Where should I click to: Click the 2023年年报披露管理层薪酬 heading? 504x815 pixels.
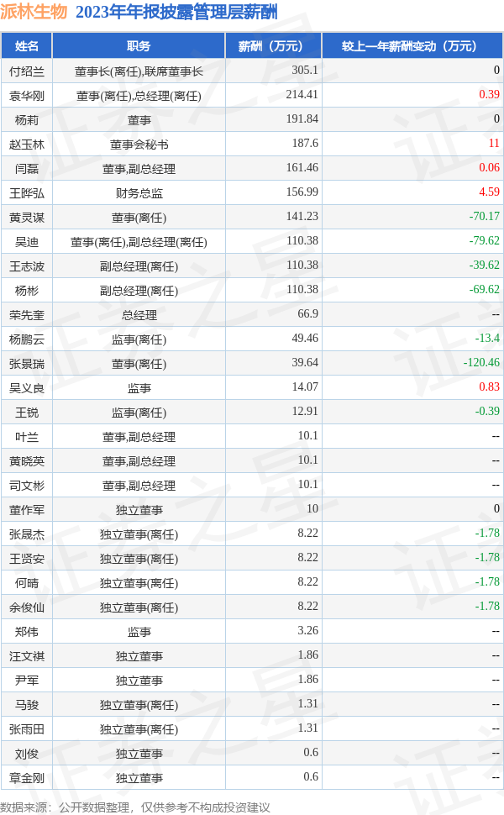[176, 12]
